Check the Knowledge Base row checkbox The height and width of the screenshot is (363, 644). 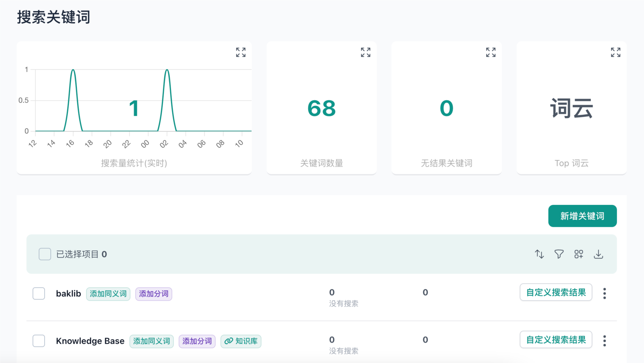point(39,341)
